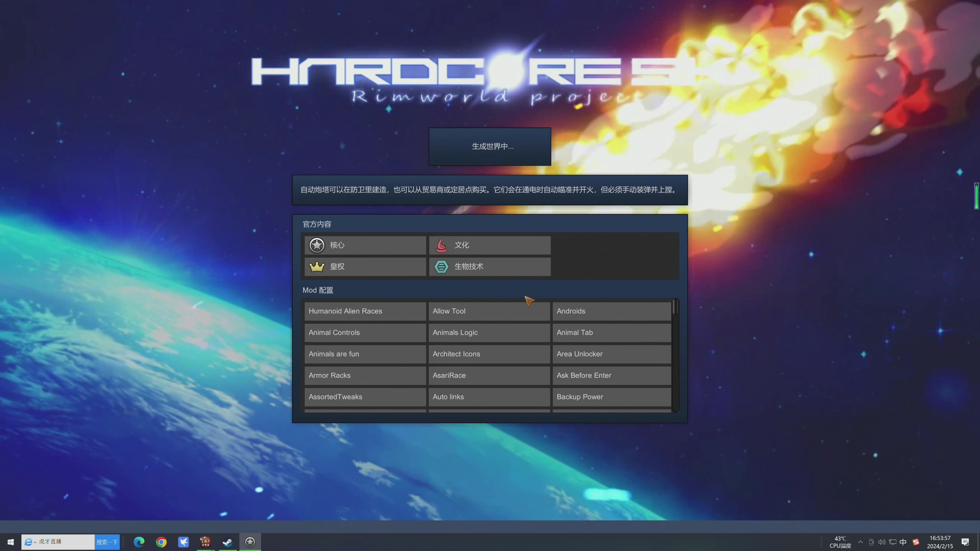
Task: Open the blue bird app on taskbar
Action: [183, 542]
